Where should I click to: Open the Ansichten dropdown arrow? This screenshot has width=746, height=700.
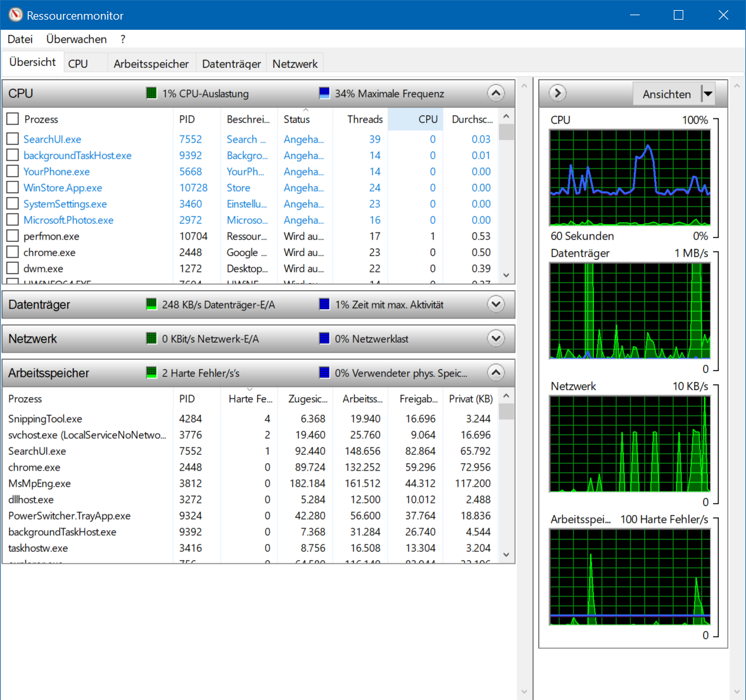point(708,94)
